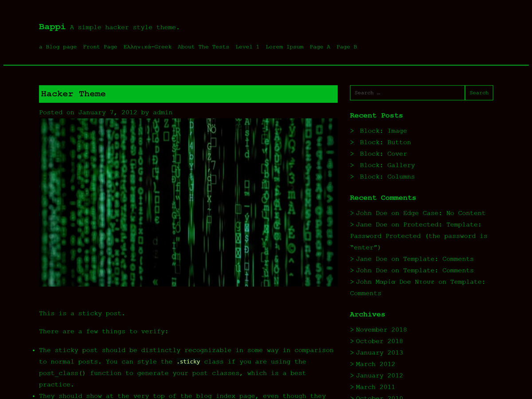Navigate to the Front Page menu item

100,47
